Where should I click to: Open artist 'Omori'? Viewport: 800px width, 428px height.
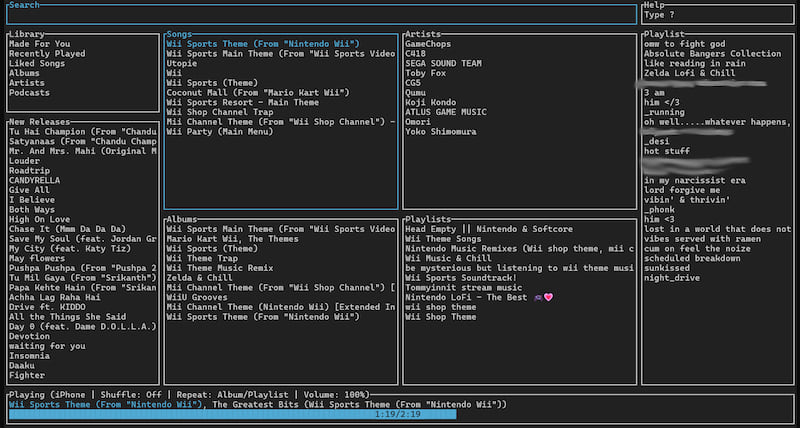tap(418, 121)
